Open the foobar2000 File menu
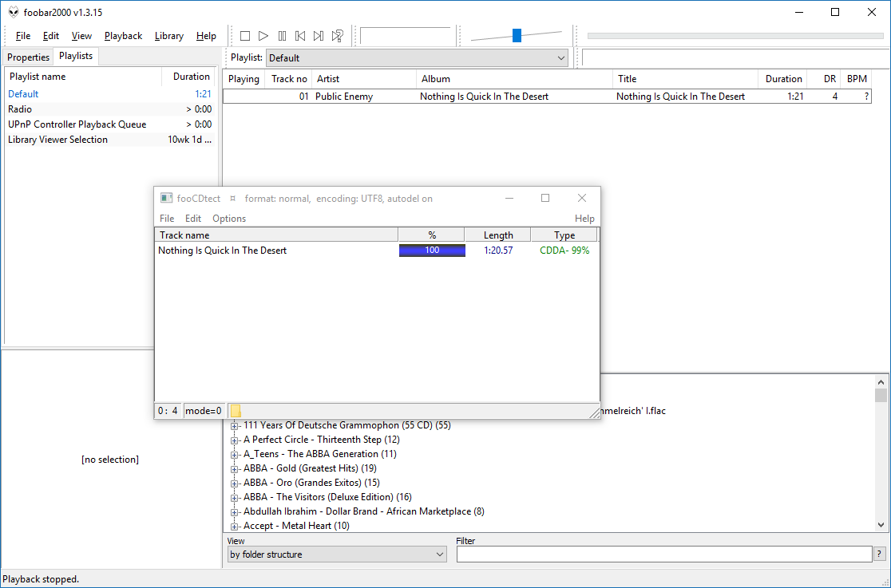This screenshot has width=891, height=588. [x=22, y=36]
